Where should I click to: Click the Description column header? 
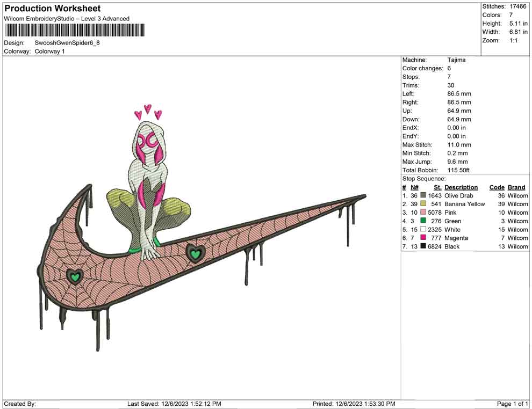pos(461,187)
